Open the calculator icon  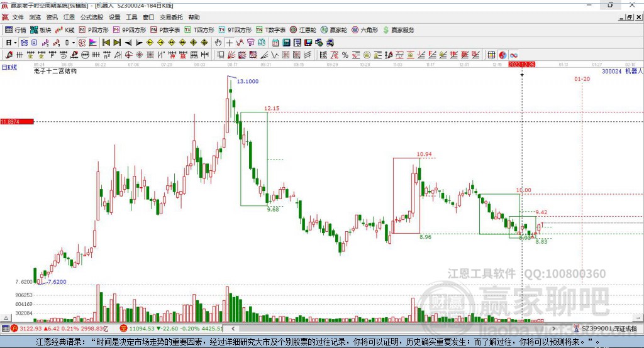pyautogui.click(x=286, y=43)
